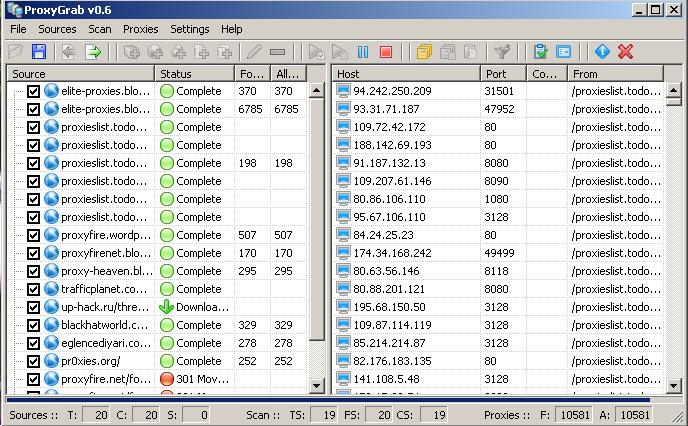Click the source list scroll-up arrow

[x=316, y=90]
